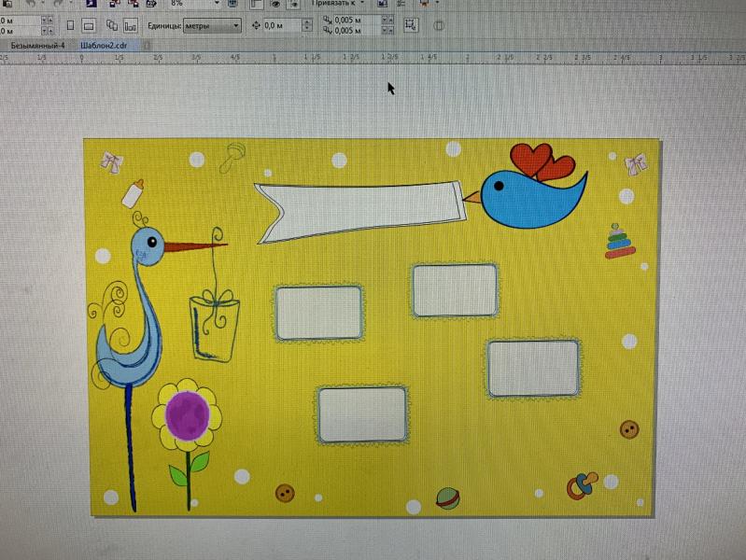Select landscape page orientation icon
This screenshot has width=746, height=560.
[x=89, y=25]
